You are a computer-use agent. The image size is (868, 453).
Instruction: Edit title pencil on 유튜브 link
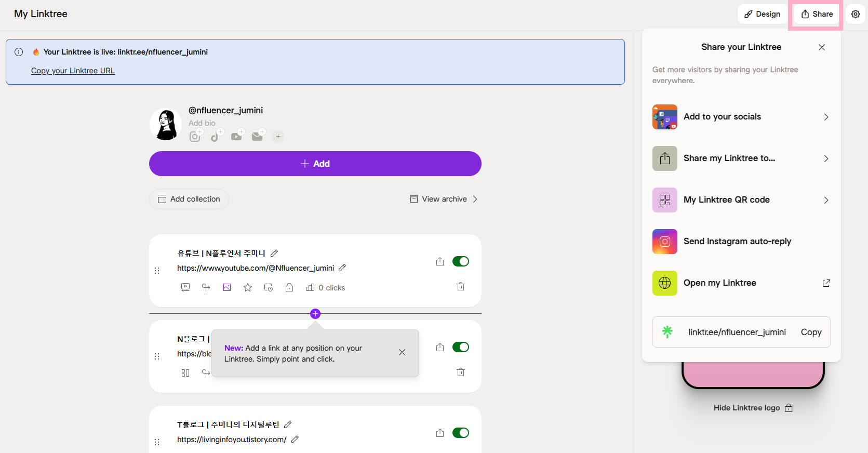[274, 253]
